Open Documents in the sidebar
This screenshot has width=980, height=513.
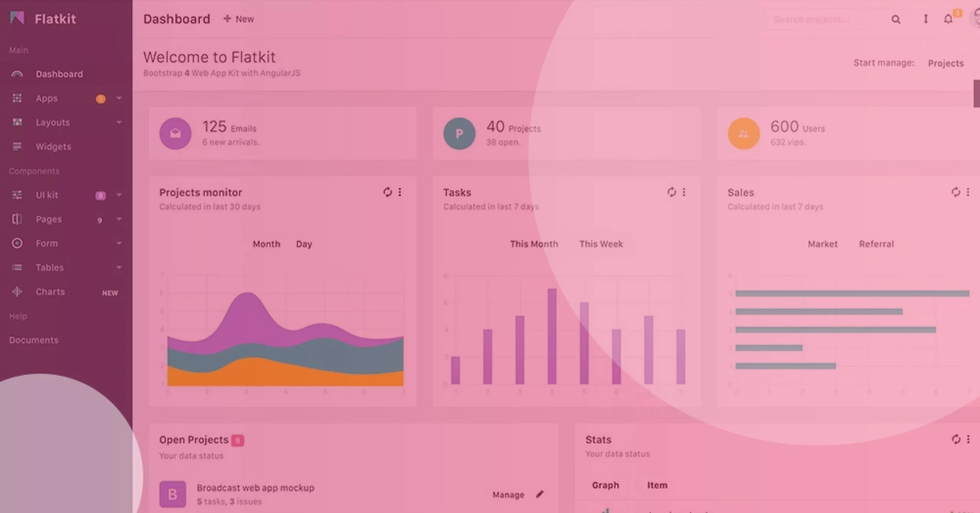click(34, 340)
